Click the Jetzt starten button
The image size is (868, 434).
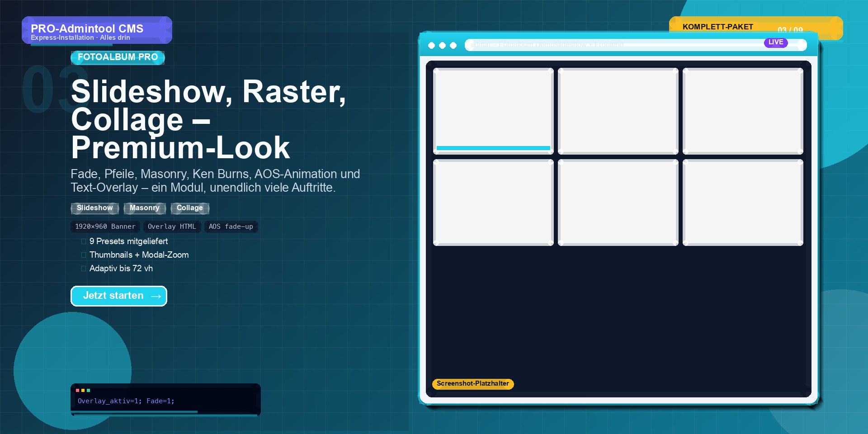click(x=119, y=296)
